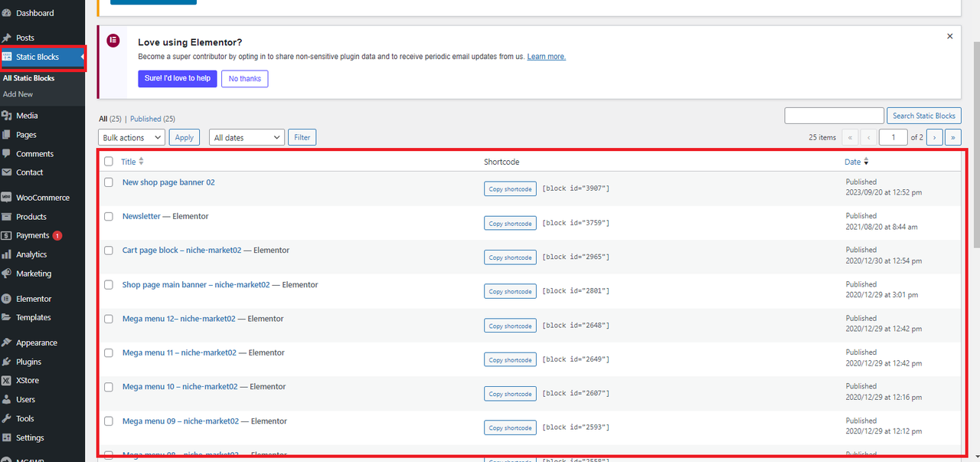Click the Marketing megaphone icon
Screen dimensions: 980x462
click(7, 274)
